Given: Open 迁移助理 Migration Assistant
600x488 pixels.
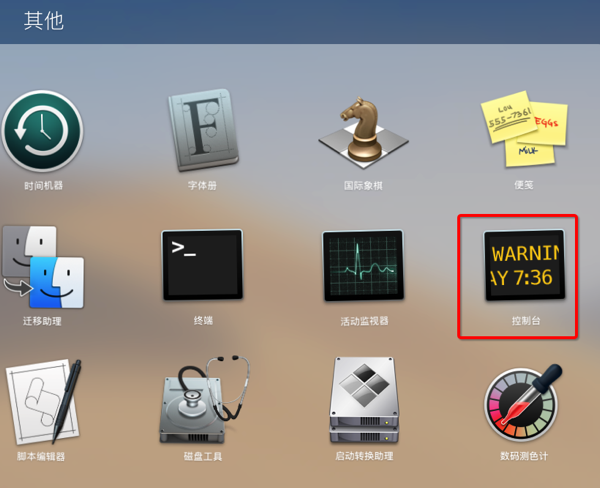Looking at the screenshot, I should [x=43, y=267].
